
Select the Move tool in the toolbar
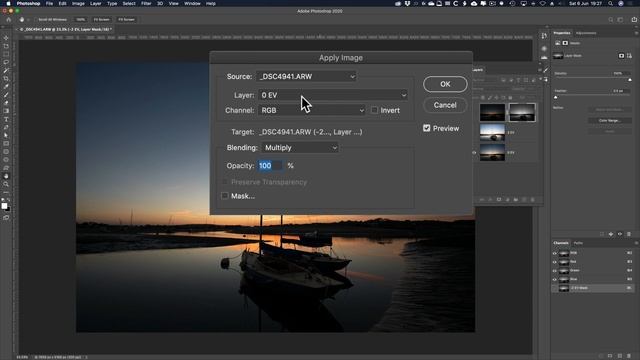[x=6, y=38]
